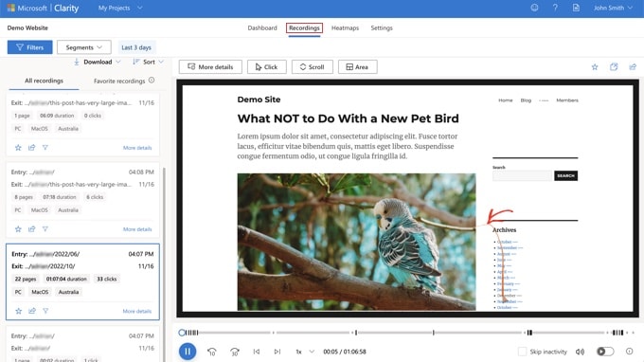The width and height of the screenshot is (644, 362).
Task: Star the 06:09 duration recording
Action: (x=18, y=148)
